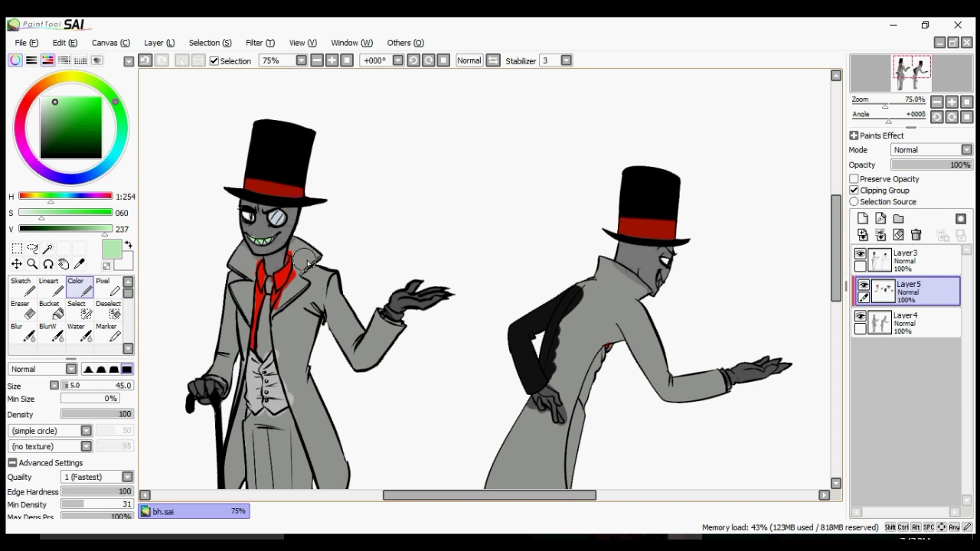This screenshot has width=980, height=551.
Task: Select the Pixel brush tool
Action: coord(107,287)
